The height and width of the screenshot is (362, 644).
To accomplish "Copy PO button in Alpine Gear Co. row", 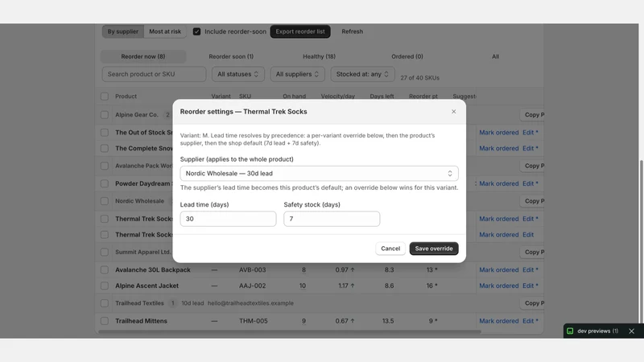I will [x=532, y=115].
